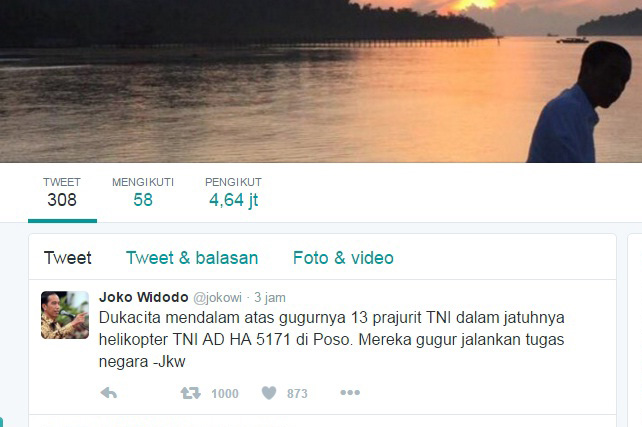
Task: Open the tweet via the 3 jam timestamp
Action: pos(270,298)
